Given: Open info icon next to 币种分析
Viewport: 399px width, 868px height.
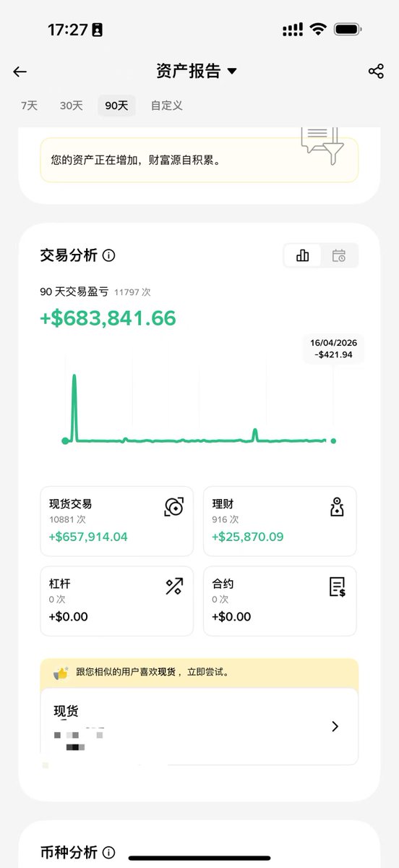Looking at the screenshot, I should tap(109, 852).
